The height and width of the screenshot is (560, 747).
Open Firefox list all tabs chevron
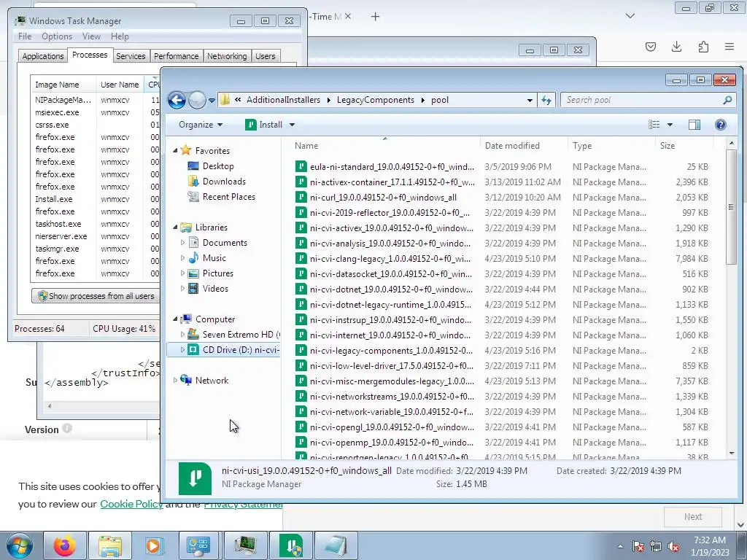pyautogui.click(x=630, y=16)
